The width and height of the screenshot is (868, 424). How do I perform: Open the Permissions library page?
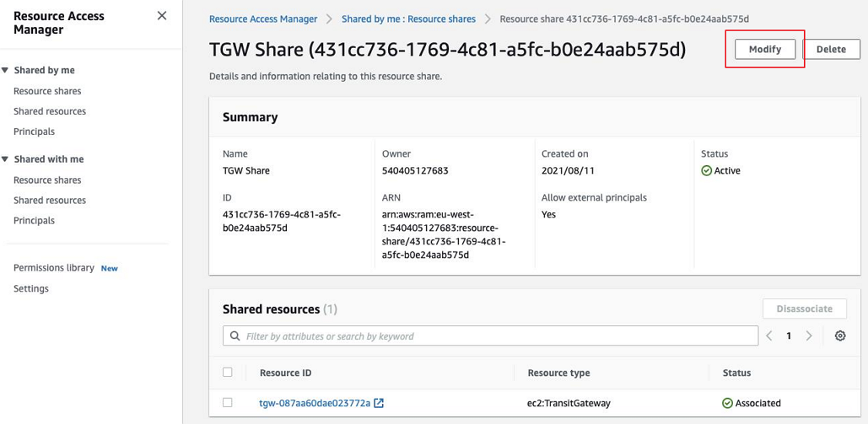click(54, 268)
